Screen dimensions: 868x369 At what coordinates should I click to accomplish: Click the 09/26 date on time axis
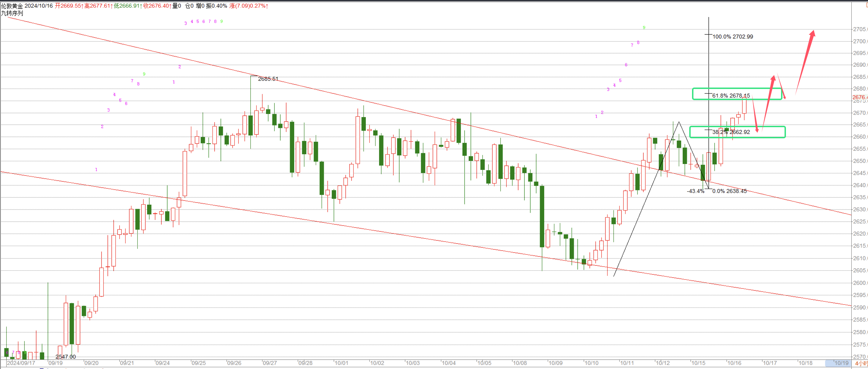pyautogui.click(x=234, y=363)
